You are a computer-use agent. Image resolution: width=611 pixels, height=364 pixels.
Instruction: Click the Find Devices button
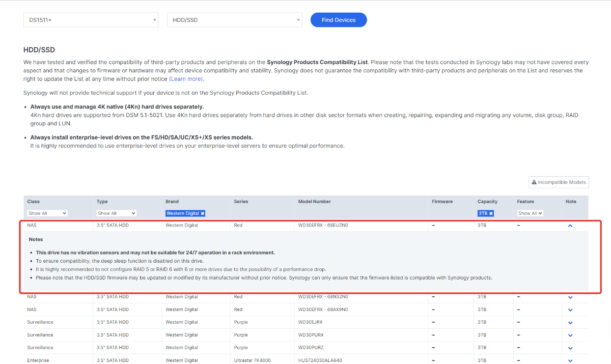tap(339, 20)
